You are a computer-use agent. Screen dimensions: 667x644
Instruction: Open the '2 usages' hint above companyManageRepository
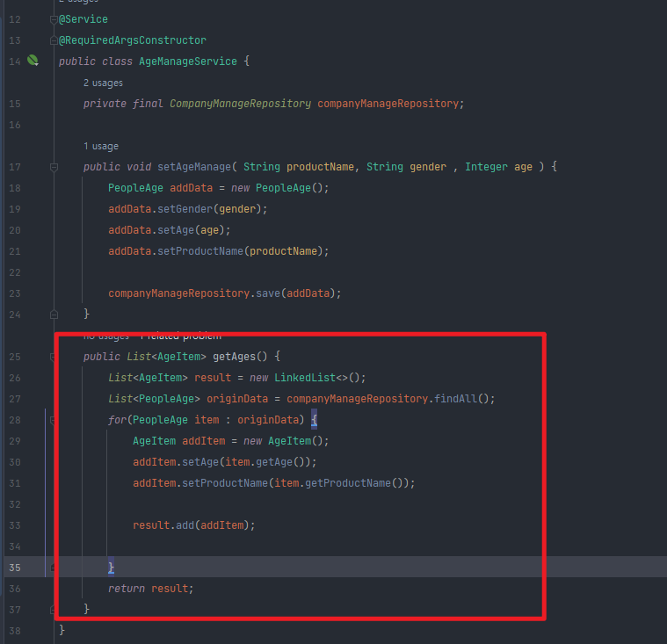coord(103,83)
